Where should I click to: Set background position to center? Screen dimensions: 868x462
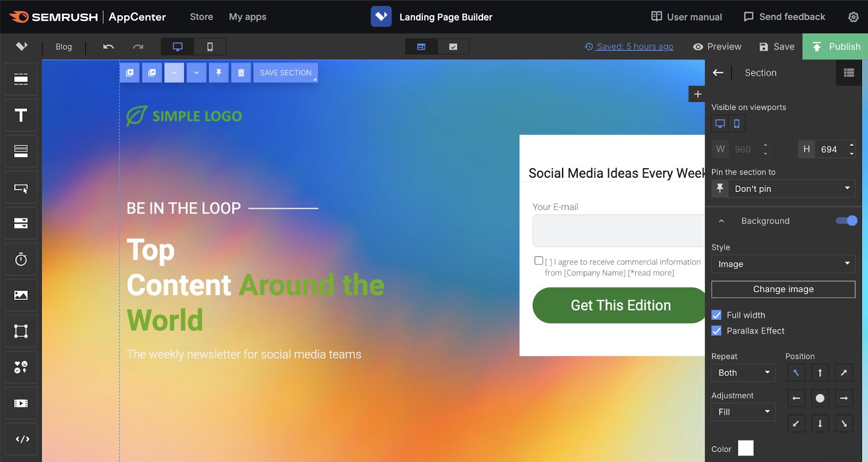(x=820, y=398)
